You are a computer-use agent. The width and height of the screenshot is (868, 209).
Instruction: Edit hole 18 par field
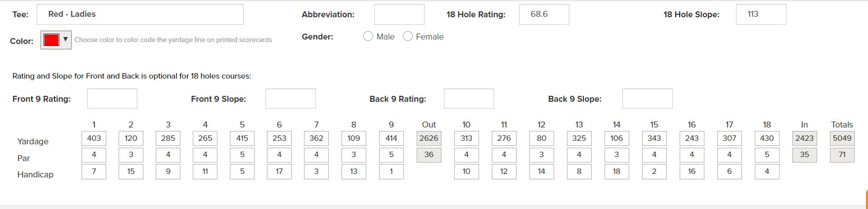(767, 155)
